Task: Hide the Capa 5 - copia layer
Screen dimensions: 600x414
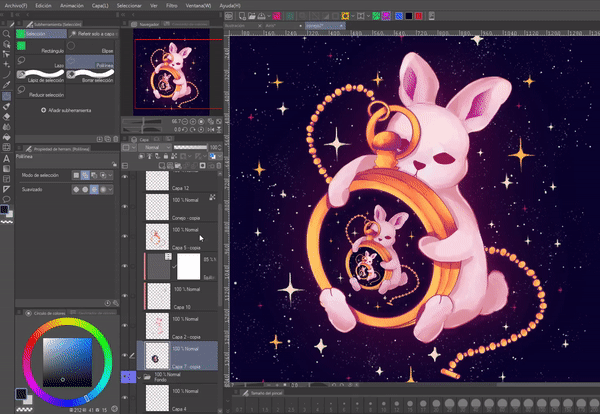Action: [x=125, y=236]
